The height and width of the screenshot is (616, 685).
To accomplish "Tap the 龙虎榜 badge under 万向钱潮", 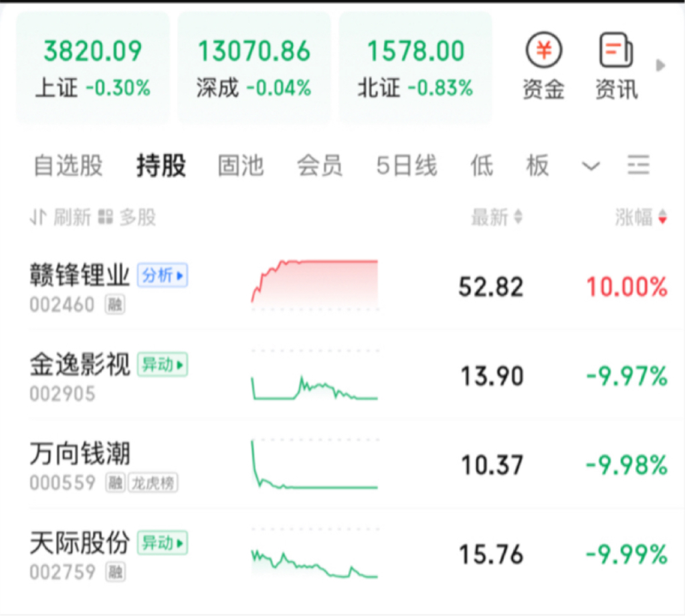I will [153, 483].
